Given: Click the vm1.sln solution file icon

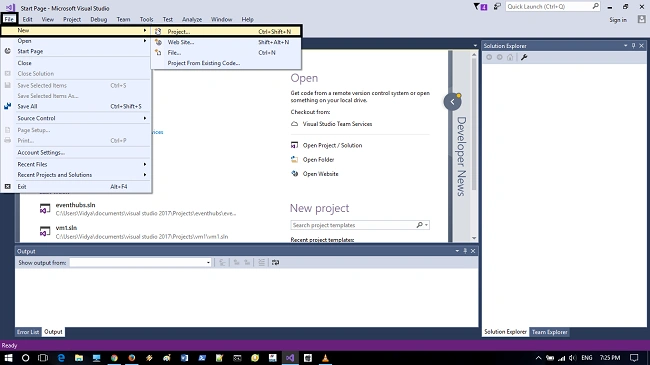Looking at the screenshot, I should click(x=45, y=231).
